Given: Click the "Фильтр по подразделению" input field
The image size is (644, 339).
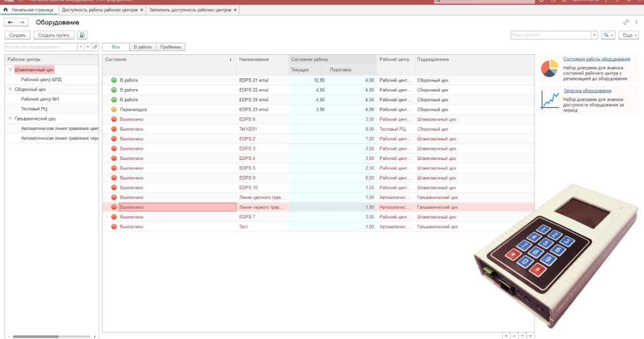Looking at the screenshot, I should (x=41, y=47).
